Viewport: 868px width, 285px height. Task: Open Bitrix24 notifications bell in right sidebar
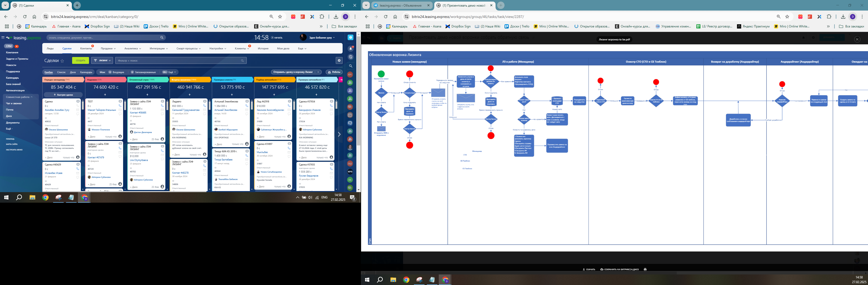pyautogui.click(x=351, y=49)
